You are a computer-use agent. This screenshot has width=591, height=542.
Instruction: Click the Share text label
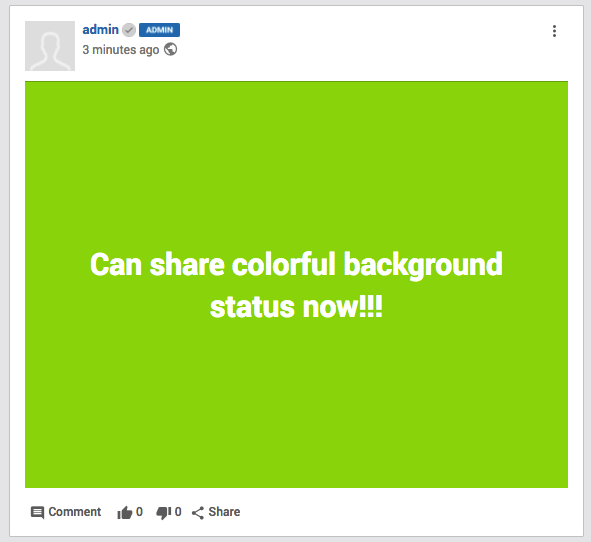click(224, 512)
